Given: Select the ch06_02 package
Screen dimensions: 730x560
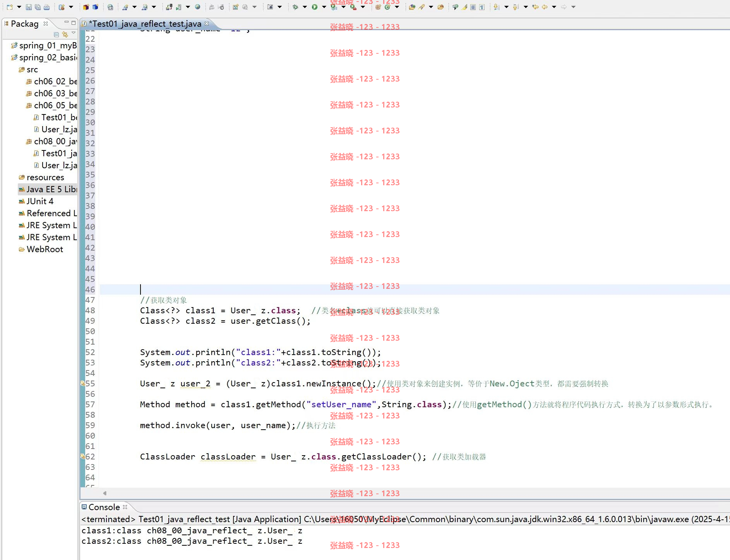Looking at the screenshot, I should coord(51,82).
